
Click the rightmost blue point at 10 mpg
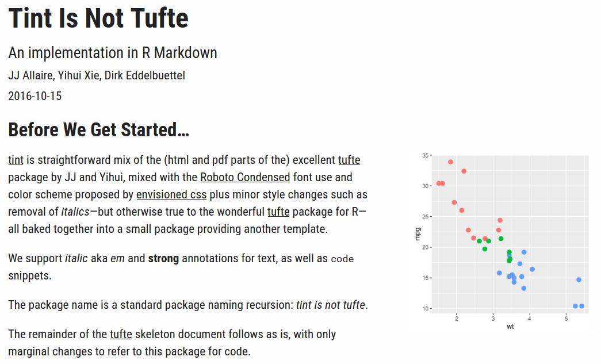[x=582, y=306]
